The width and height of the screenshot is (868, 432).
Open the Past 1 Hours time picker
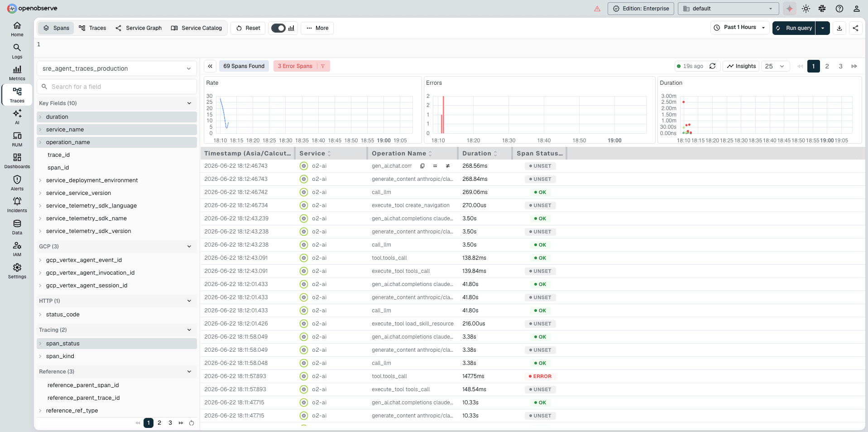(740, 28)
